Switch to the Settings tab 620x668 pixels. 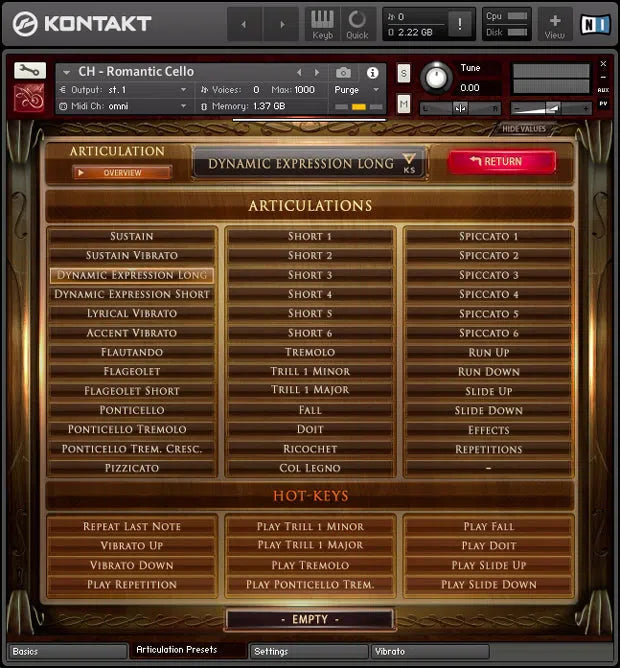306,652
